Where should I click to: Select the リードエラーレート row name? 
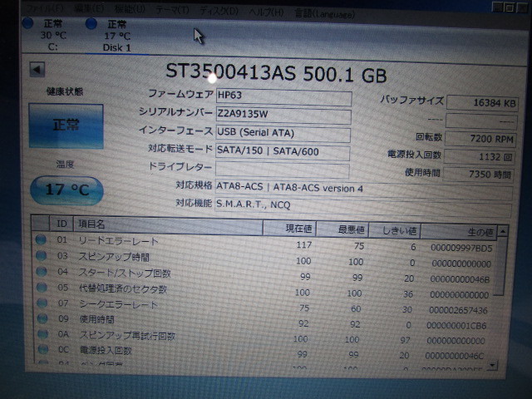tap(118, 241)
